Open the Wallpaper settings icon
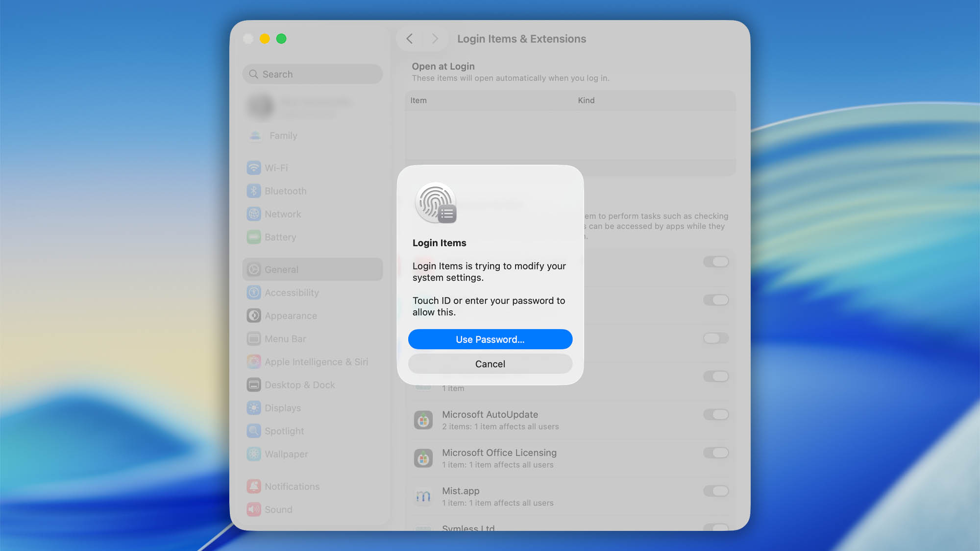 tap(254, 454)
